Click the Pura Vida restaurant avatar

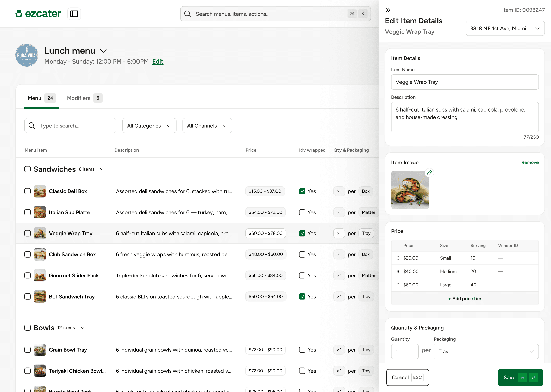tap(27, 55)
